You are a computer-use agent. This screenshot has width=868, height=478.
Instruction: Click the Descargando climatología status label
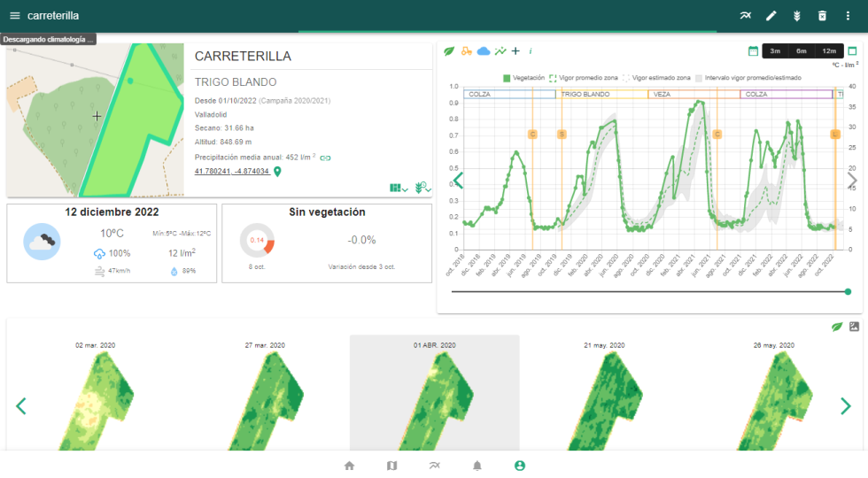48,39
